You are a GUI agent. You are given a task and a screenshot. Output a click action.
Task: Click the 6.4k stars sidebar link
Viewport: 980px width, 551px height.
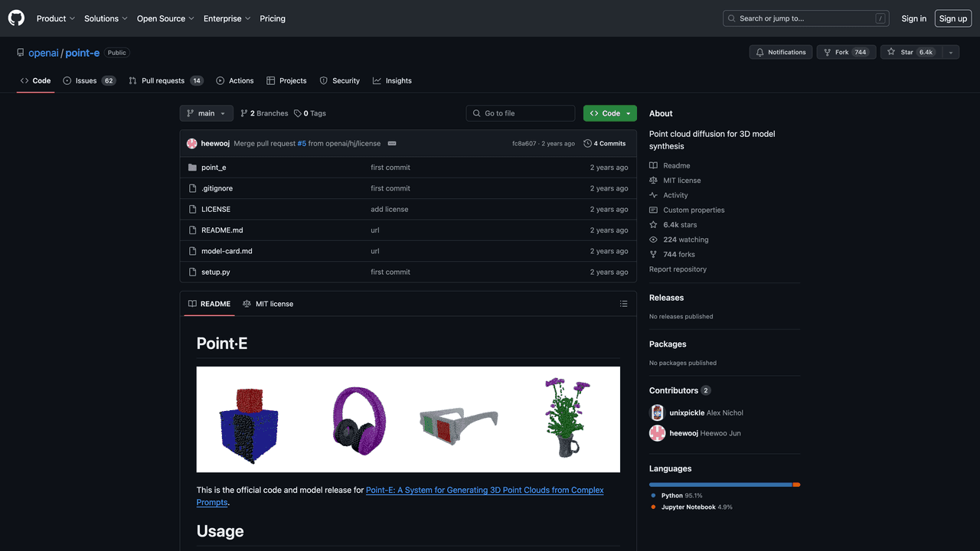(x=673, y=225)
